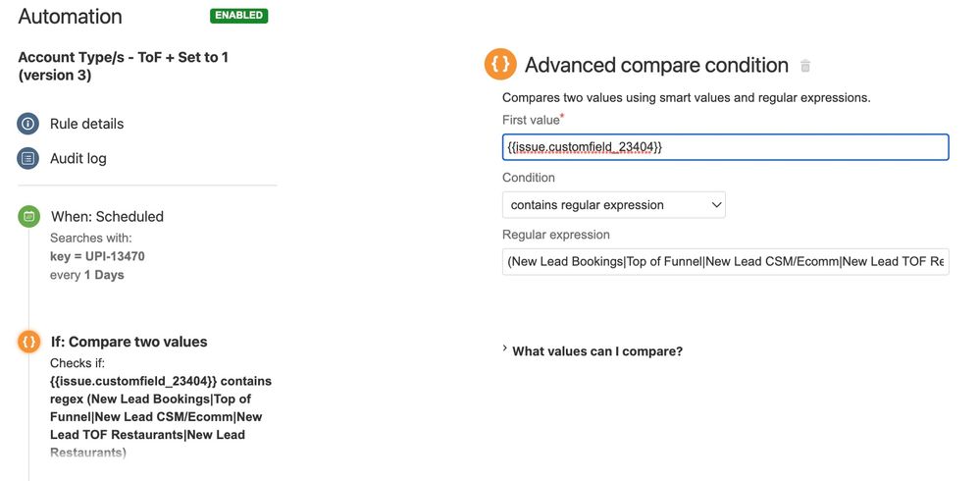Click the key = UPI-13470 search text
The image size is (980, 481).
pyautogui.click(x=97, y=256)
